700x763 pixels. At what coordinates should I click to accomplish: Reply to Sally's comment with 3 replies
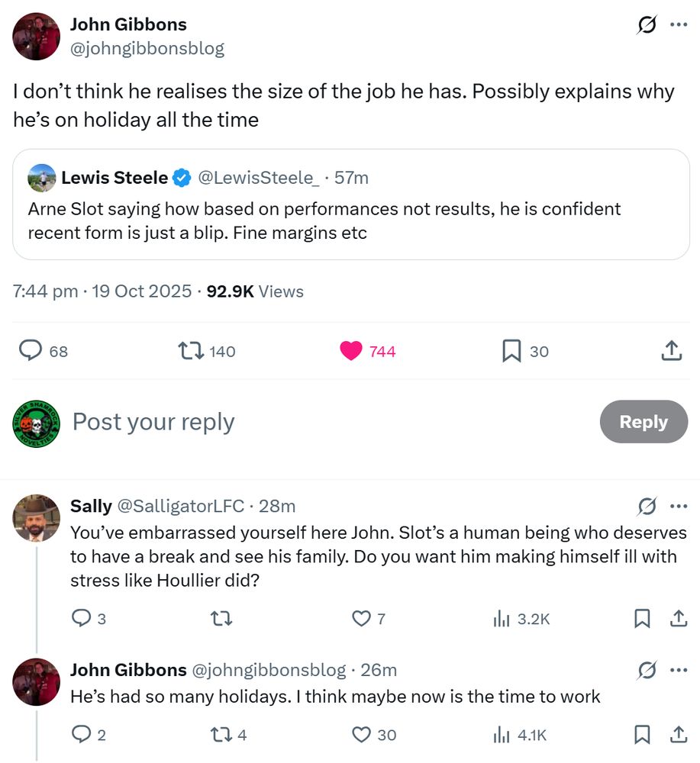point(81,619)
